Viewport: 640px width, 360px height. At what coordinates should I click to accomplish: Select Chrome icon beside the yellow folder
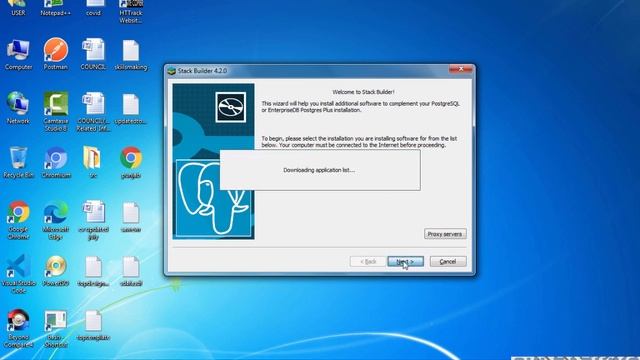coord(131,163)
